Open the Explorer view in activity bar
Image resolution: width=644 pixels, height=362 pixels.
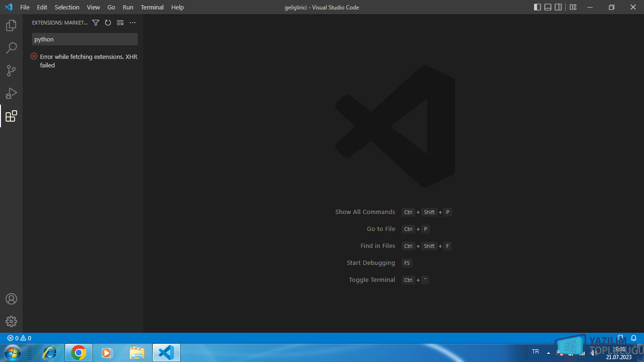coord(11,25)
